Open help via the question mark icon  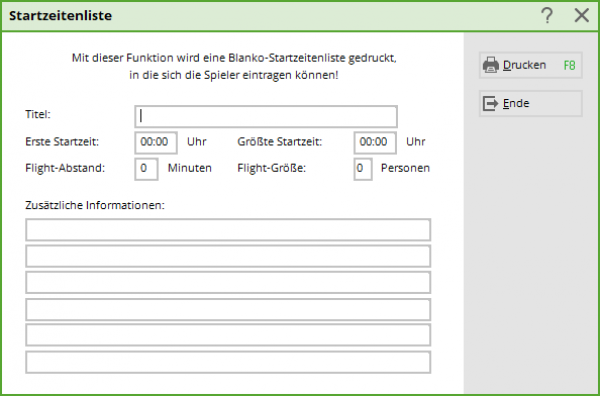[x=547, y=16]
